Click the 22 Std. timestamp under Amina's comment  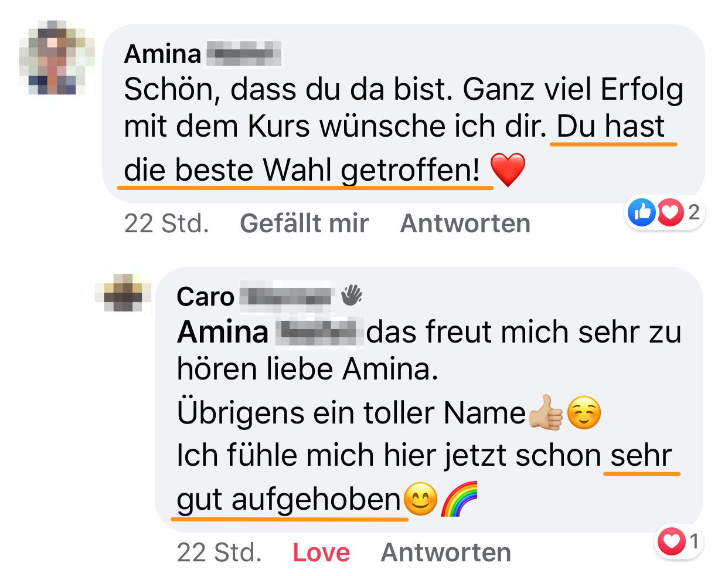[167, 223]
